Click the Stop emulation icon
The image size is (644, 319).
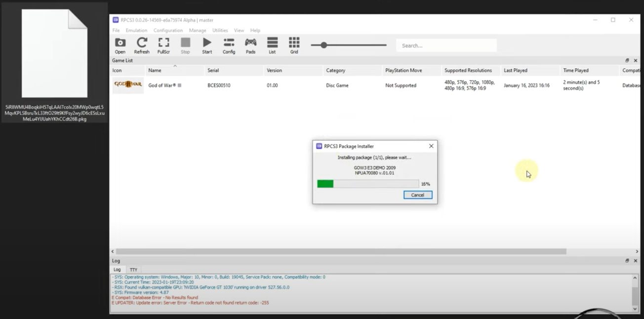point(185,46)
